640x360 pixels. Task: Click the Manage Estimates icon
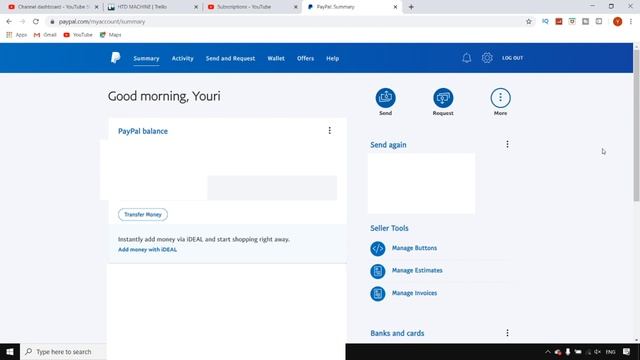pos(378,271)
